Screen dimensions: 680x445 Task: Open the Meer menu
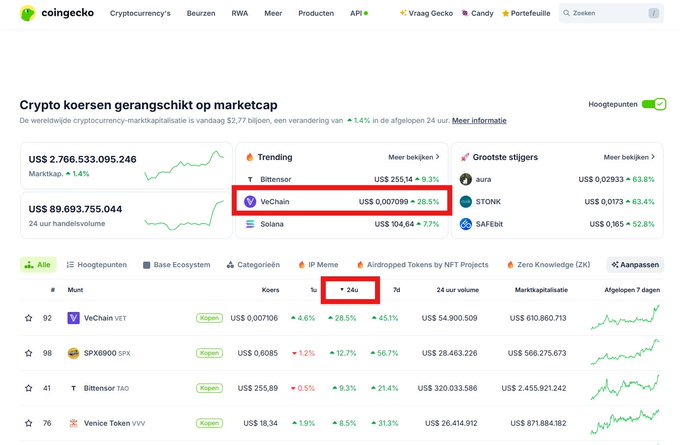[273, 13]
